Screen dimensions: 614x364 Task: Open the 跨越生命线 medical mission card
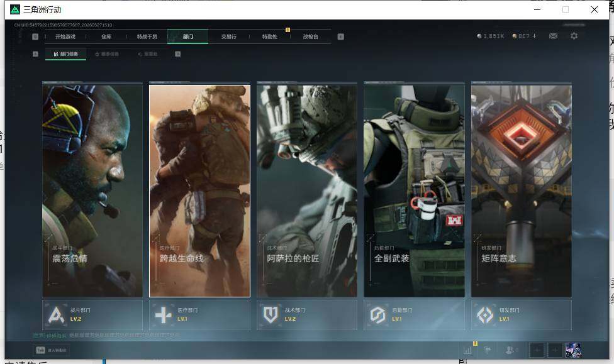tap(199, 190)
